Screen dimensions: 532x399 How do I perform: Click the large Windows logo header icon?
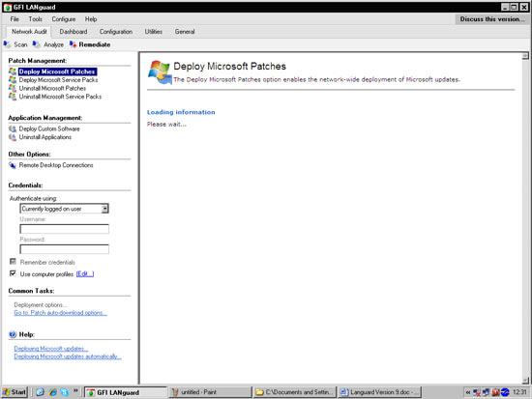click(160, 72)
